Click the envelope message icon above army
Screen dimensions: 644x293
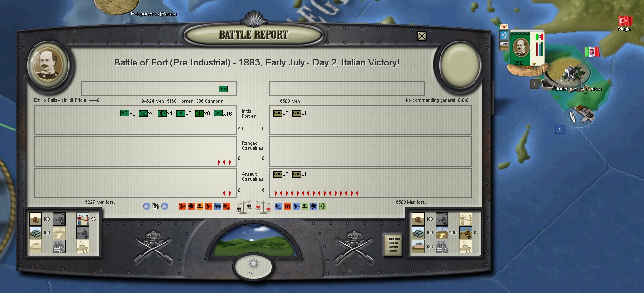point(504,27)
